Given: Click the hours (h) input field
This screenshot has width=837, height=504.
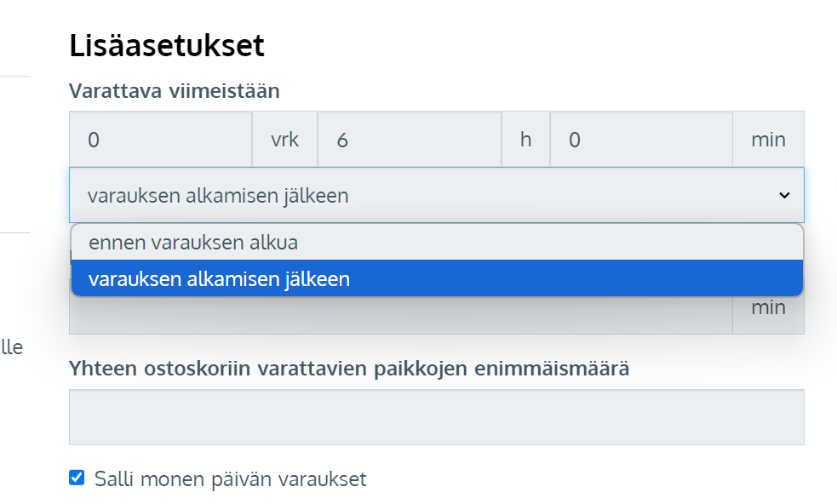Looking at the screenshot, I should [409, 140].
